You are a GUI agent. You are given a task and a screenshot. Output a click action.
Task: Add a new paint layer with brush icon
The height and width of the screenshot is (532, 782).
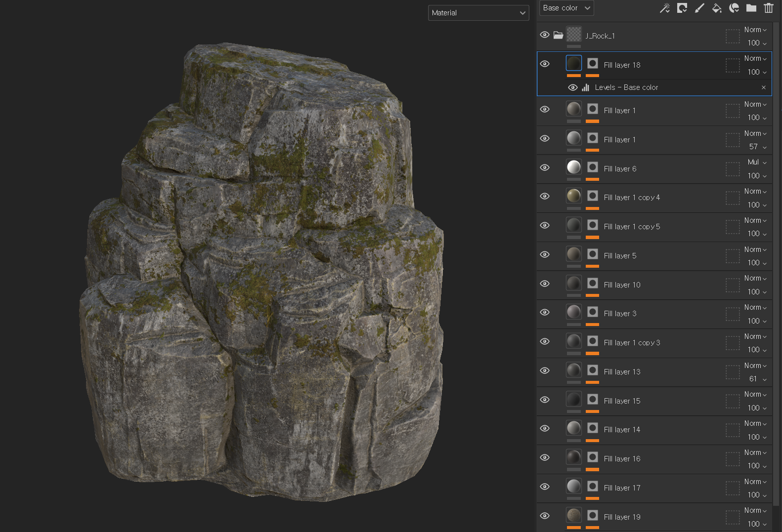pos(699,8)
